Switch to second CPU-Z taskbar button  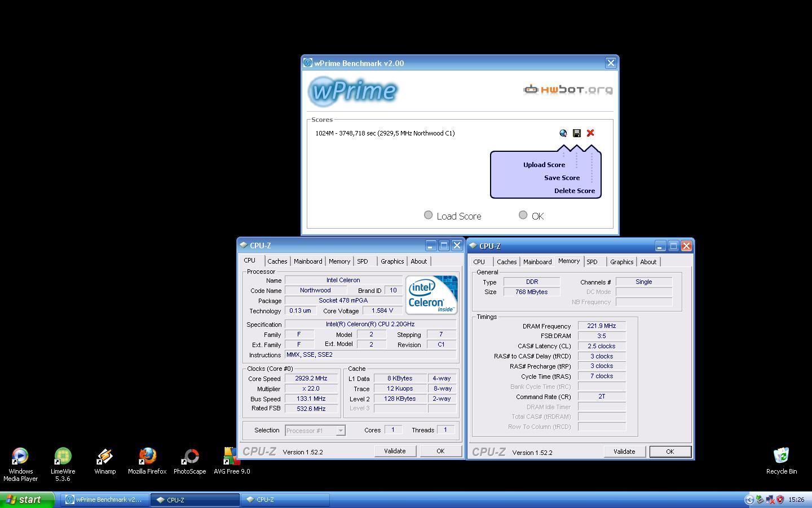pyautogui.click(x=285, y=500)
